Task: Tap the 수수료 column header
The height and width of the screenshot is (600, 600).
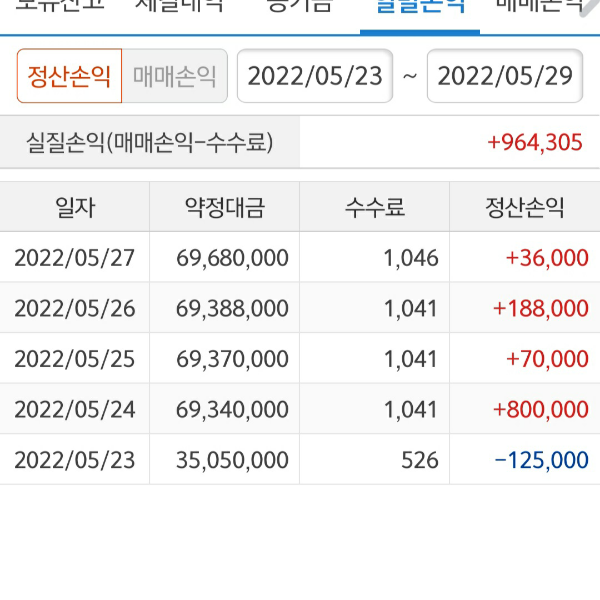Action: click(x=375, y=208)
